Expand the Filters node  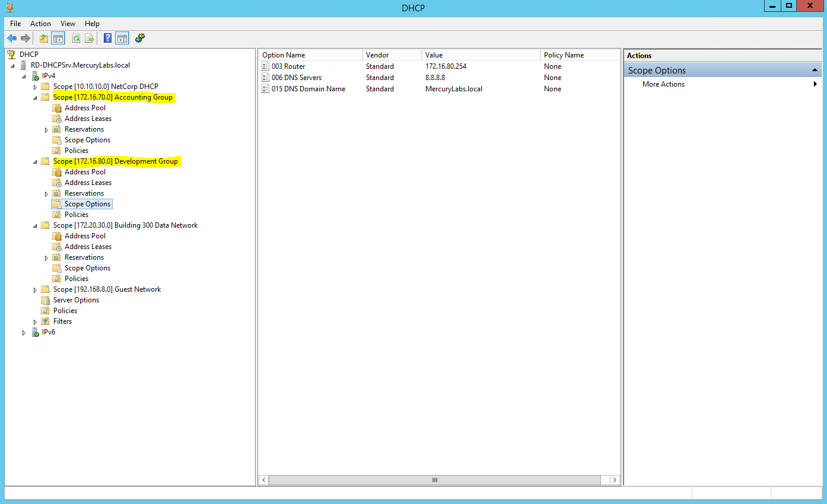pyautogui.click(x=35, y=322)
